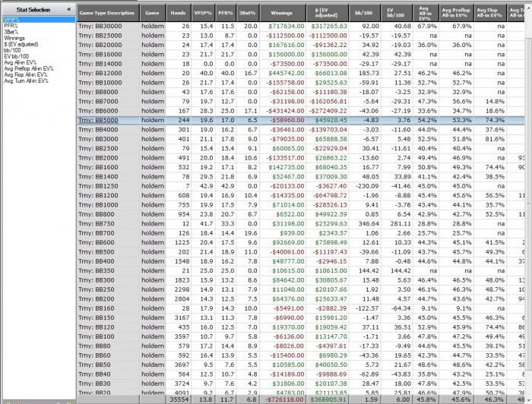Select the Trny: BB2000 row
This screenshot has width=532, height=404.
(301, 158)
